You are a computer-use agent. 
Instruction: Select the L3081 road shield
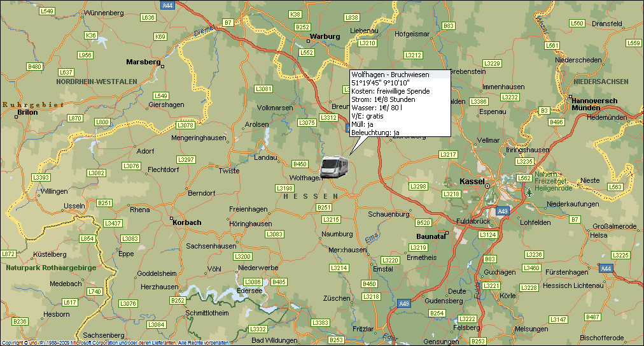point(263,89)
